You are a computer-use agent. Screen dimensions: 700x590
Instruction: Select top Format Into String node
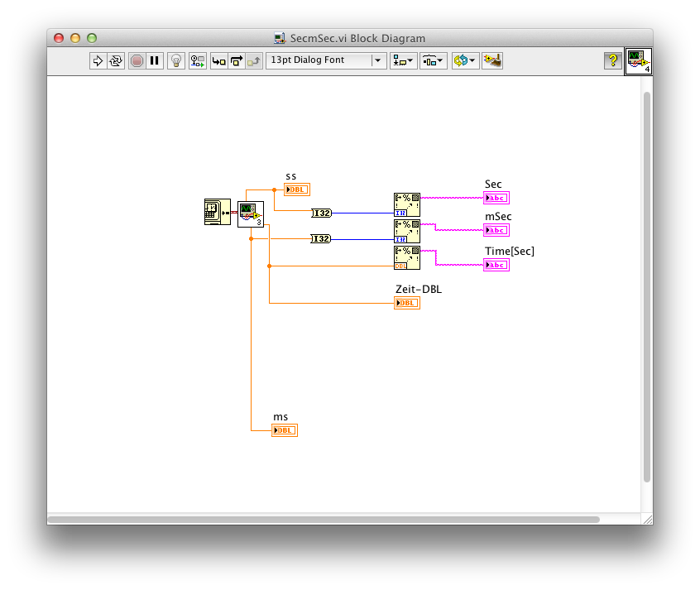tap(407, 204)
